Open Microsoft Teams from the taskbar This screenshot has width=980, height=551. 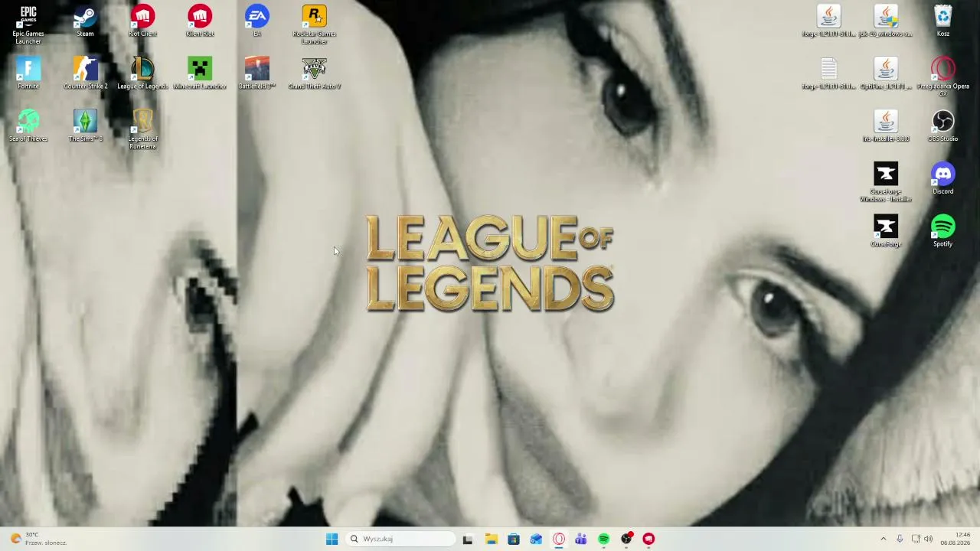(x=581, y=539)
